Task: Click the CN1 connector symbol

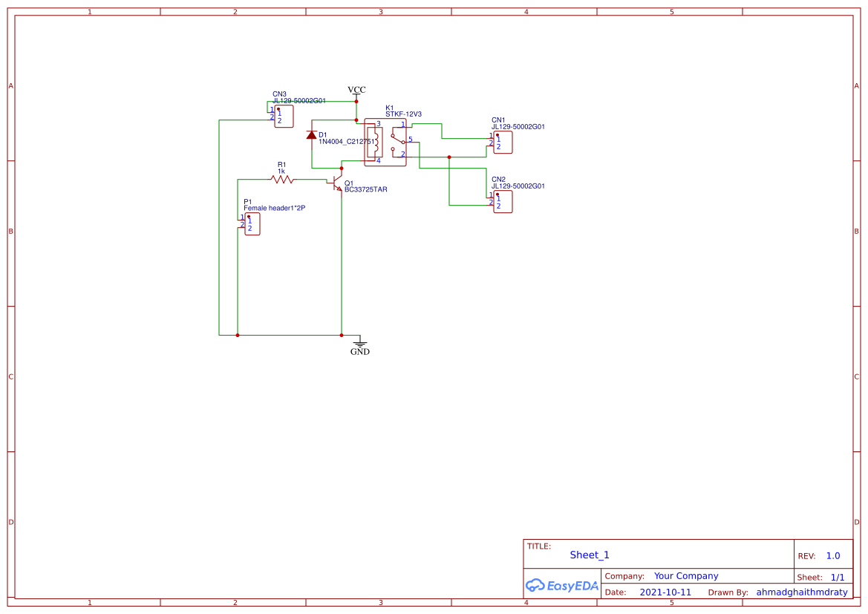Action: coord(502,143)
